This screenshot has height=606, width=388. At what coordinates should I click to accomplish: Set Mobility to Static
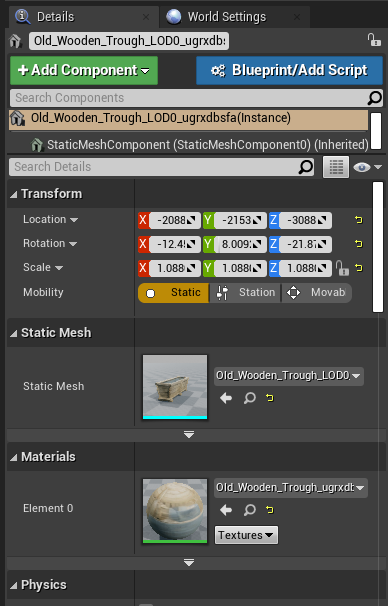[x=173, y=293]
